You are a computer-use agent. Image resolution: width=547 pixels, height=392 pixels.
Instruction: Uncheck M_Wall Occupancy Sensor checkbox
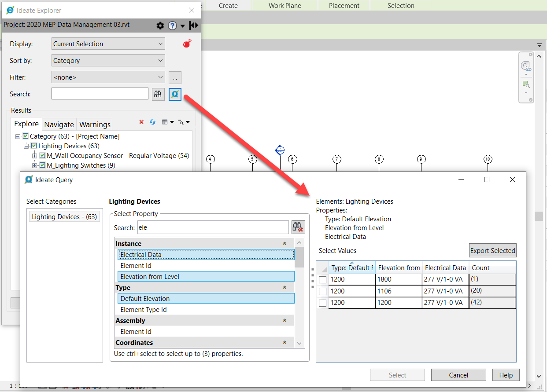point(42,156)
